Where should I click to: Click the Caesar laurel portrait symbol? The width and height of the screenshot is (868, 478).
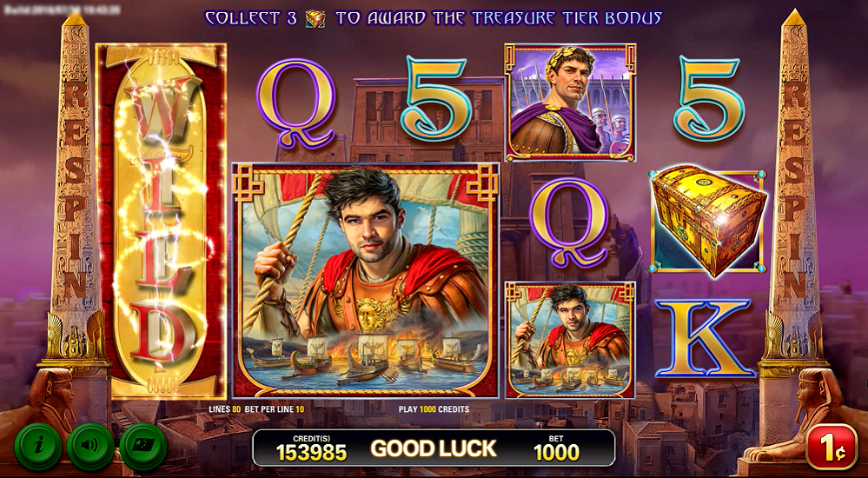point(570,103)
